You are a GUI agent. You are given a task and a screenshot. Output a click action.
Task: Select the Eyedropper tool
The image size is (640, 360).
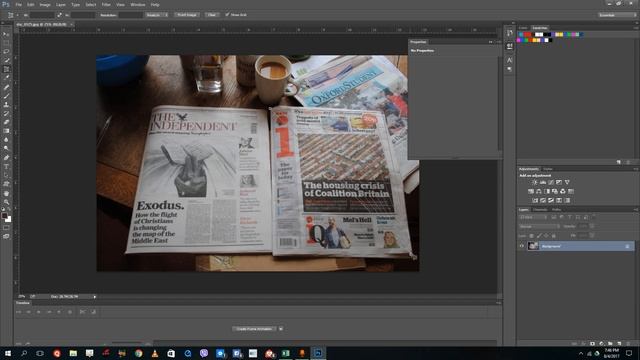click(6, 78)
